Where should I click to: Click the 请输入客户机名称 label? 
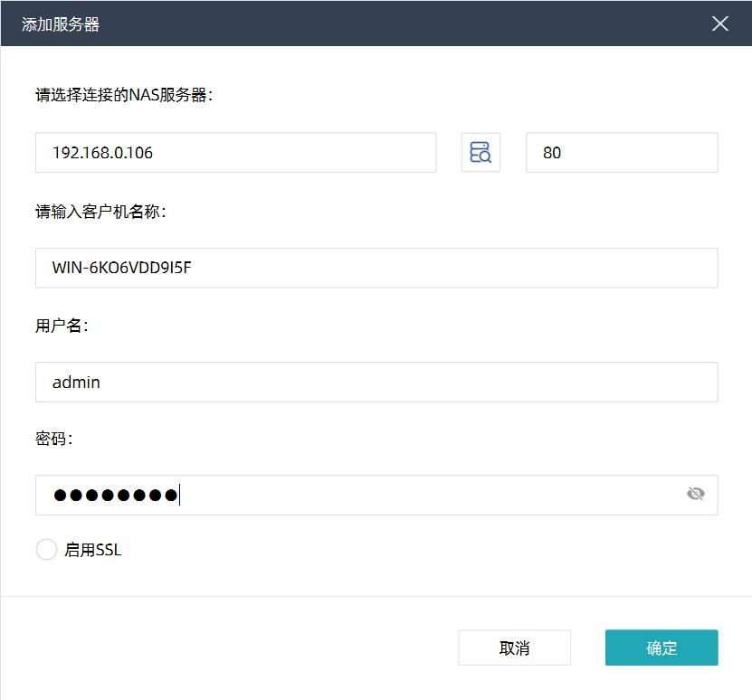[100, 212]
